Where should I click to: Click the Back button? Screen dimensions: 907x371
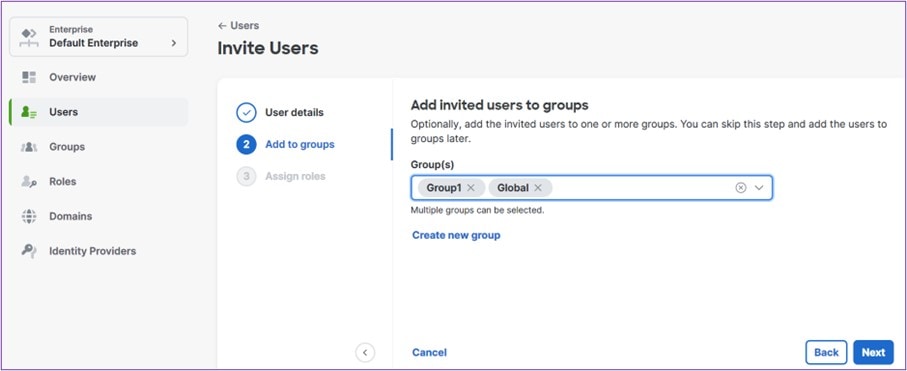click(x=826, y=352)
